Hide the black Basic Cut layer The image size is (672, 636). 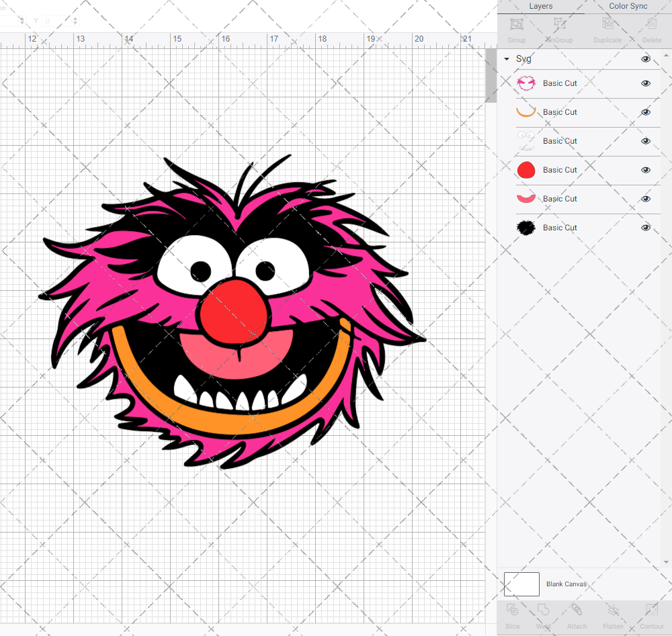[x=646, y=228]
